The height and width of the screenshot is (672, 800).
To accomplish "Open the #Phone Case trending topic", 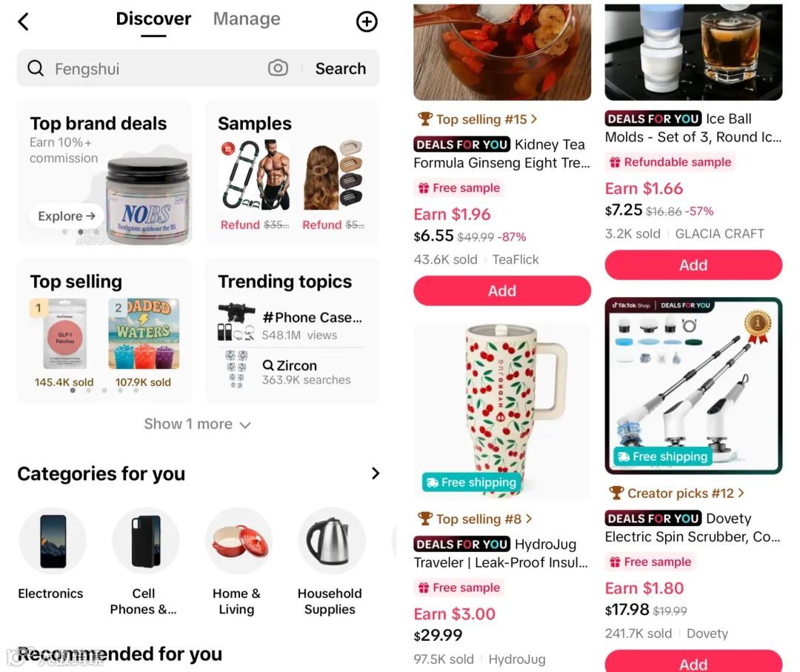I will [x=291, y=325].
